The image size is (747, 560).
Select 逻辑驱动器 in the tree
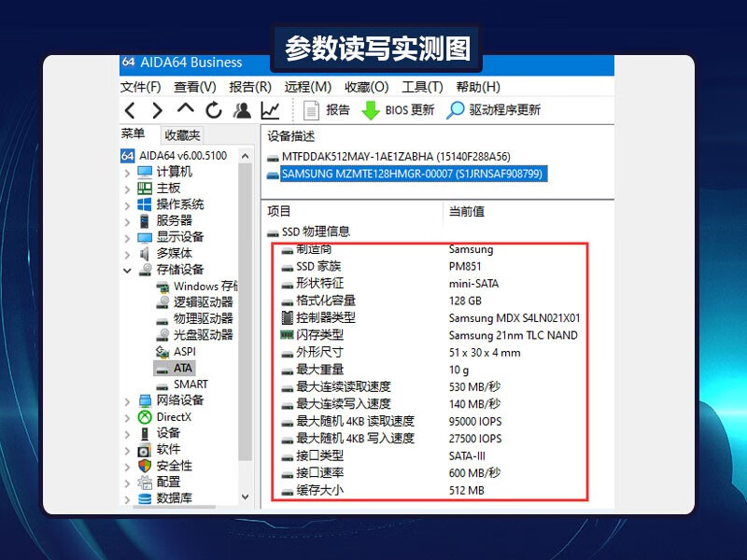click(195, 302)
